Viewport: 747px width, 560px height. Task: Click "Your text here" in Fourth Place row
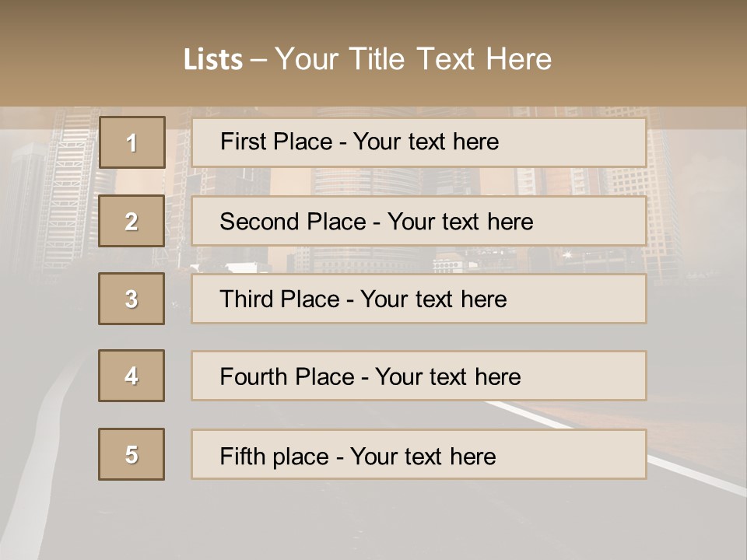point(447,377)
